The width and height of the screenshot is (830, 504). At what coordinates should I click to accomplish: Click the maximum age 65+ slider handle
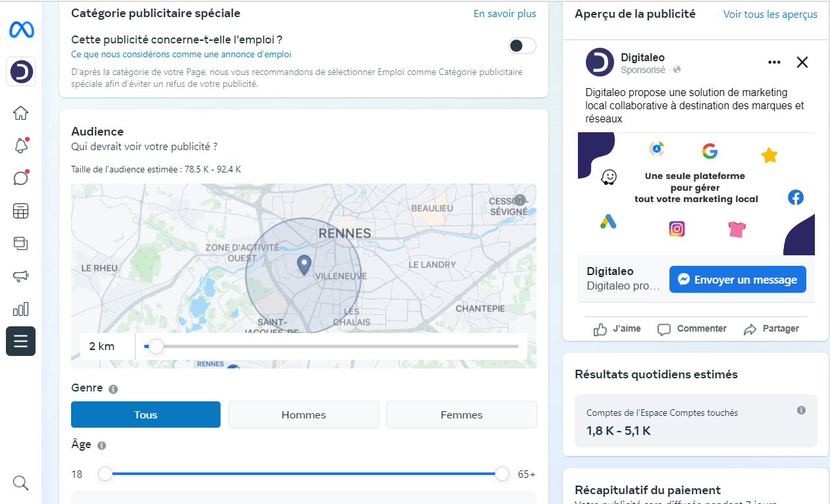click(502, 474)
